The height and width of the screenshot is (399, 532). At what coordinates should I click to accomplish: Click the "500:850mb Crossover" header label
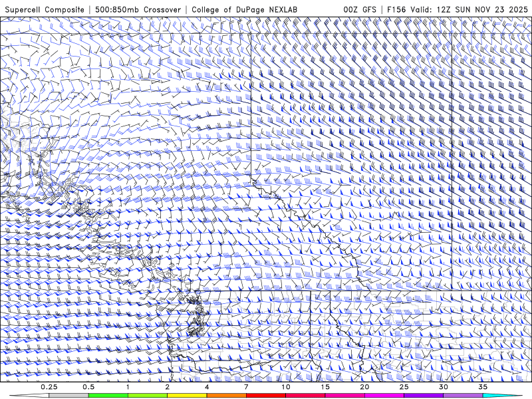(138, 9)
